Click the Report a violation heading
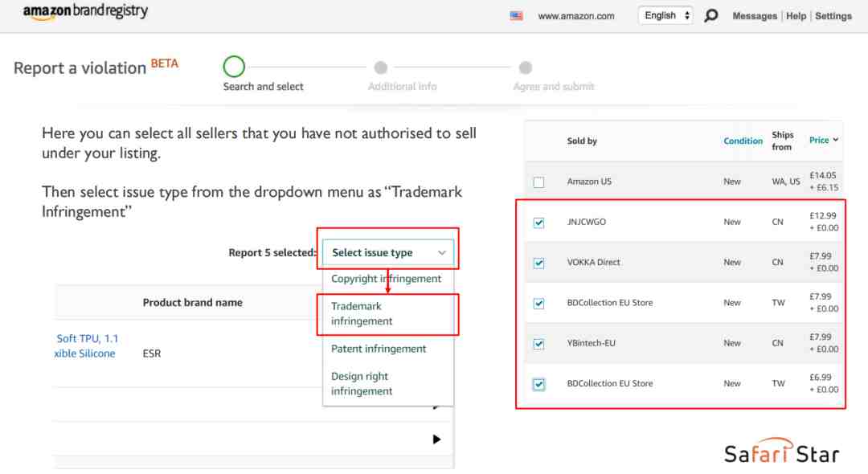The height and width of the screenshot is (474, 868). point(80,68)
